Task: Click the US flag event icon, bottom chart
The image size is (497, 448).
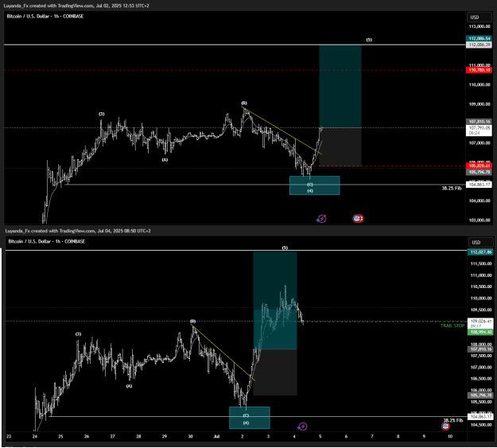Action: click(445, 427)
